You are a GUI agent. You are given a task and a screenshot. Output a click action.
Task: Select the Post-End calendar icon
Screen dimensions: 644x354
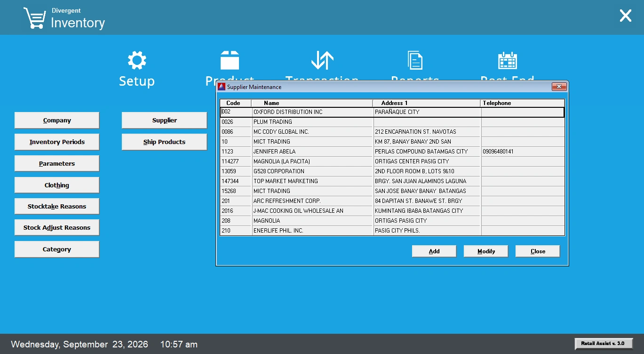click(x=508, y=60)
